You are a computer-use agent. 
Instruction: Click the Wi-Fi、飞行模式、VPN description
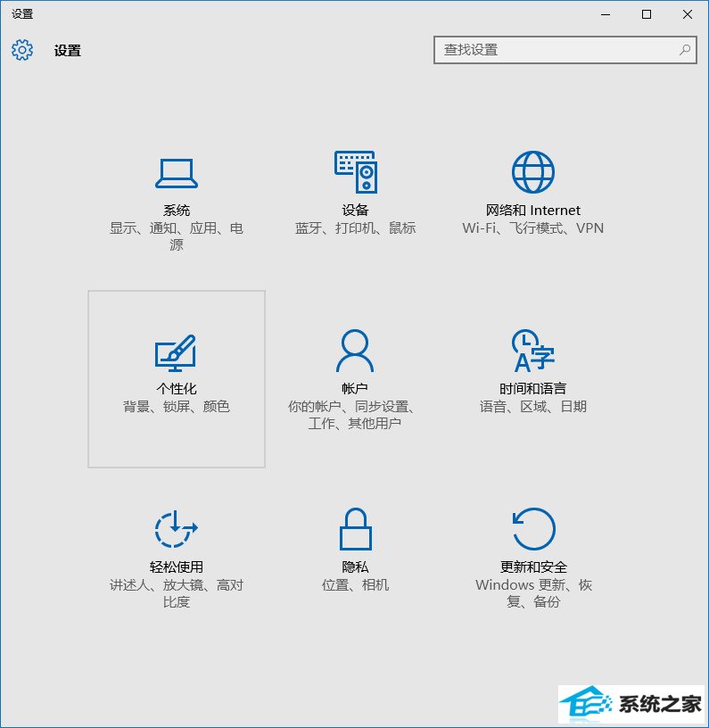pos(532,228)
